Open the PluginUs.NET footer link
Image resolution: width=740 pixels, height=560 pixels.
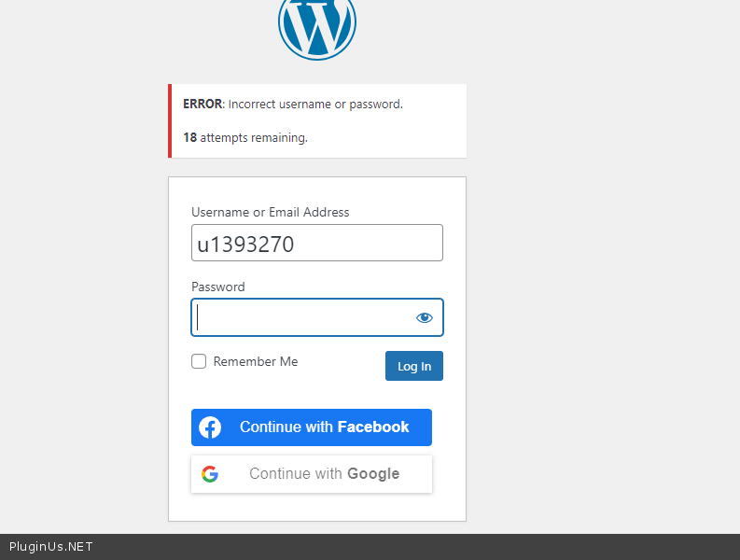(51, 547)
